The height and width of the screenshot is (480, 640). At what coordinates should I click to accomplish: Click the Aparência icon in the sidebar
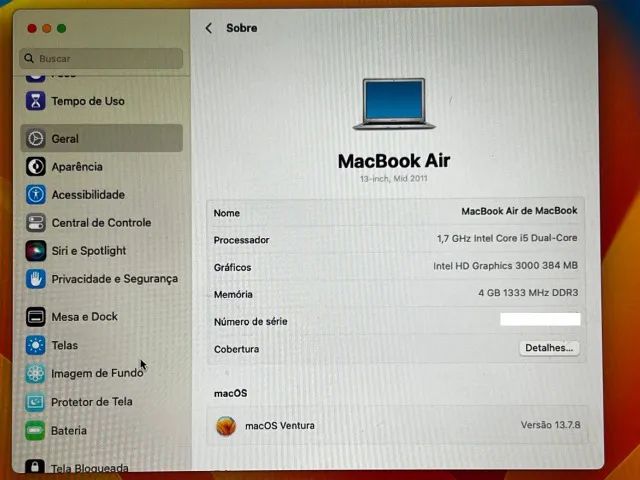[x=36, y=167]
